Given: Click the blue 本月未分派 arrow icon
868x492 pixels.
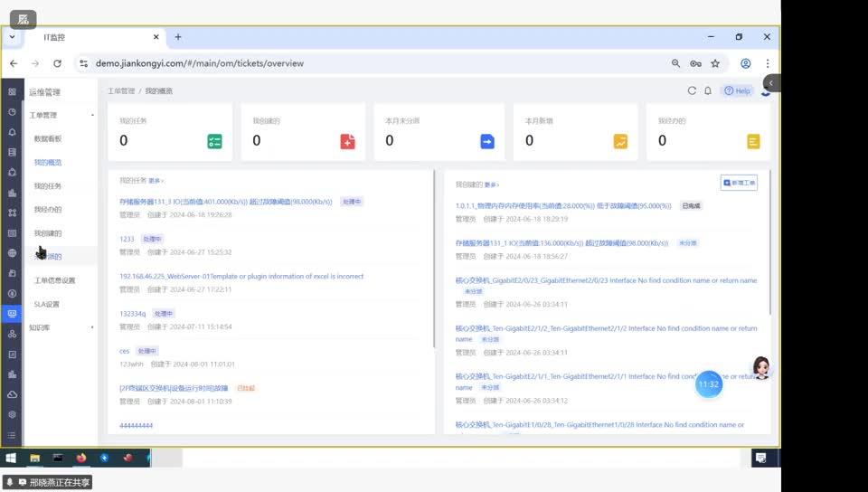Looking at the screenshot, I should 486,141.
